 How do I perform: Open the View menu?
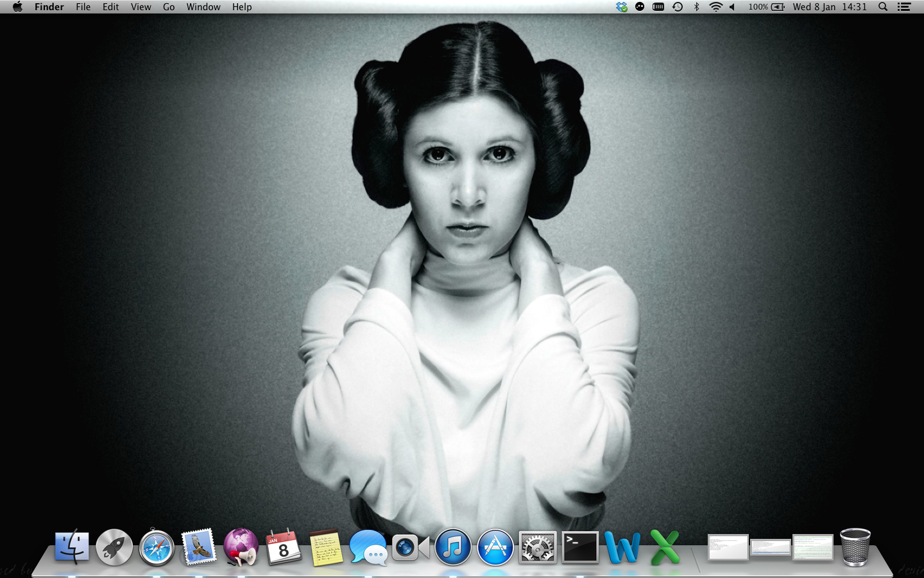(141, 7)
